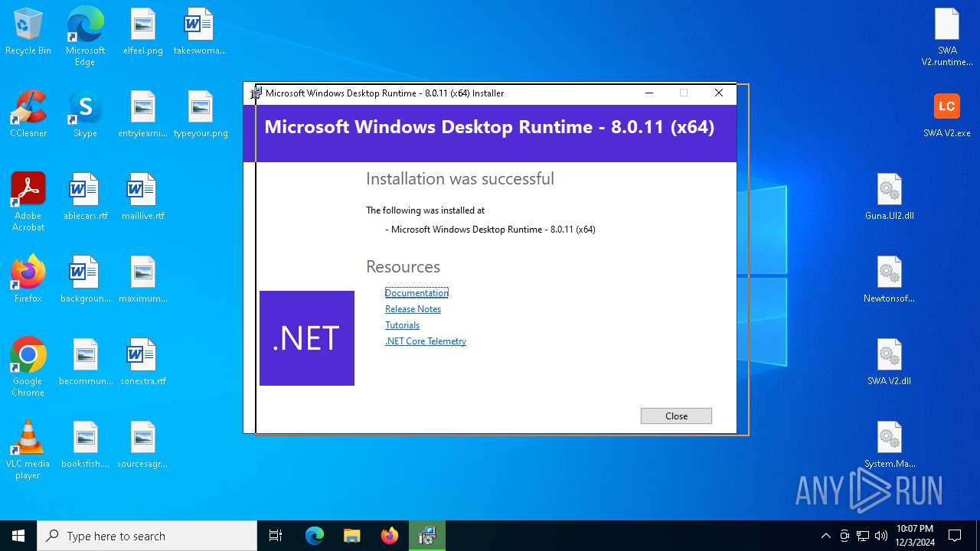The width and height of the screenshot is (980, 551).
Task: Open the notification center icon
Action: point(955,536)
